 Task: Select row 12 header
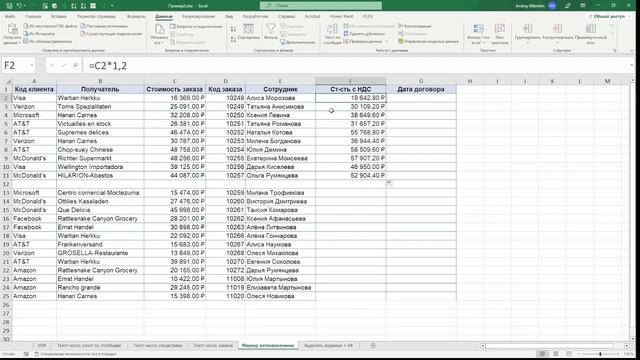tap(6, 184)
